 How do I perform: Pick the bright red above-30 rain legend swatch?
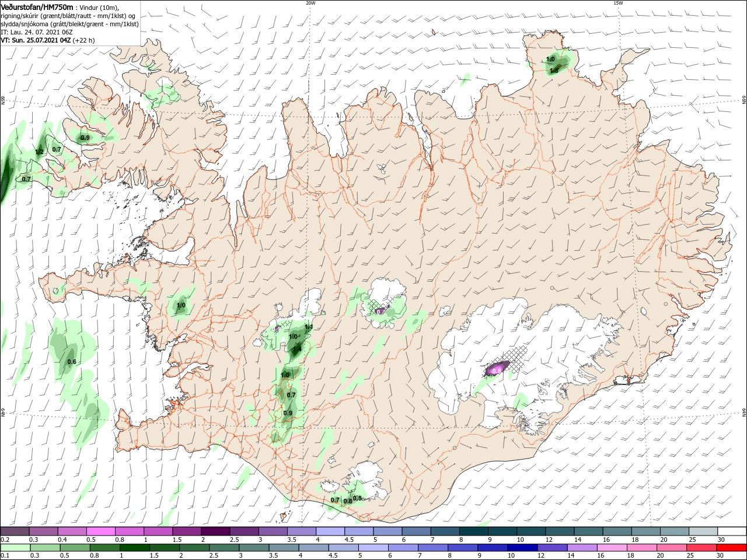pyautogui.click(x=731, y=548)
